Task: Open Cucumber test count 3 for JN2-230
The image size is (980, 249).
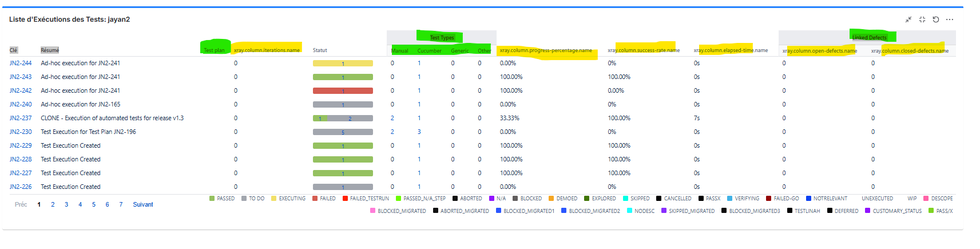Action: tap(419, 132)
